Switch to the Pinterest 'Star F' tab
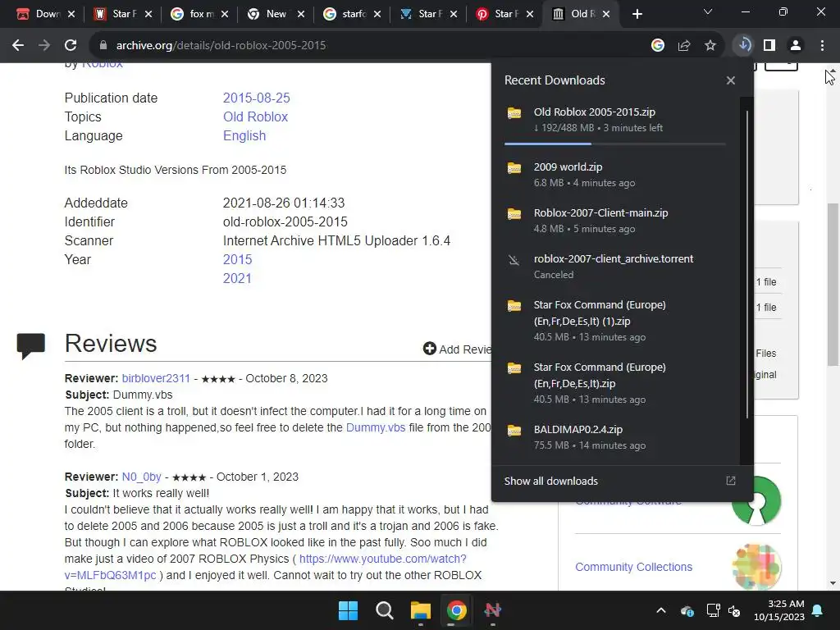The image size is (840, 630). point(504,14)
